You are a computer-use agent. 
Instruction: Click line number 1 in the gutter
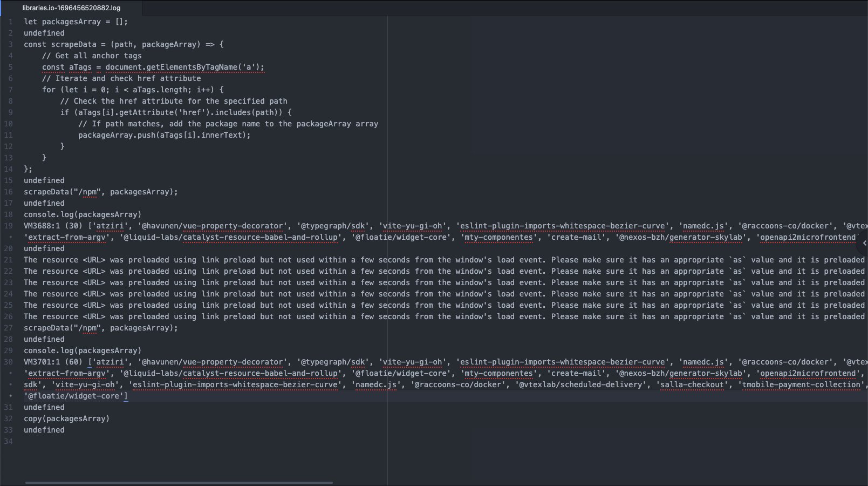(x=10, y=22)
